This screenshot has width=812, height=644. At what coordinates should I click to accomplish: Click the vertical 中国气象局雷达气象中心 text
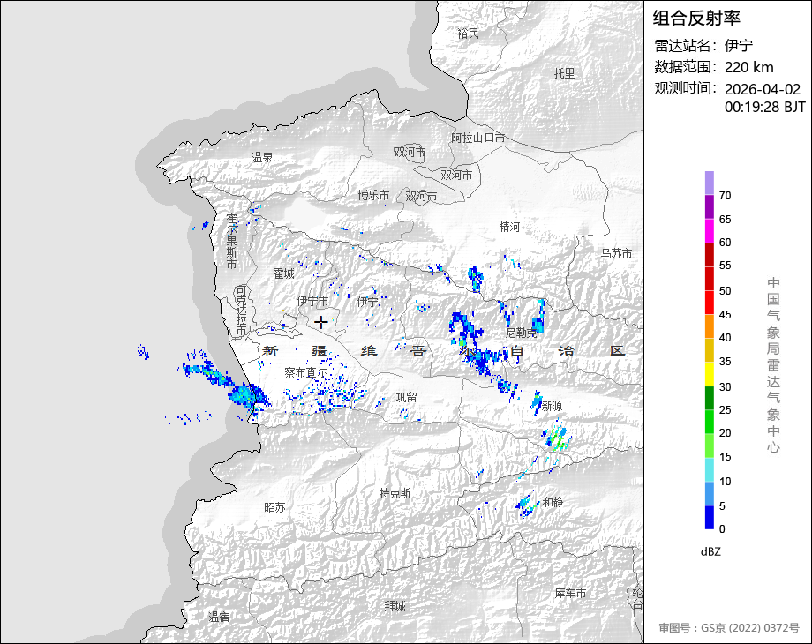pyautogui.click(x=773, y=365)
